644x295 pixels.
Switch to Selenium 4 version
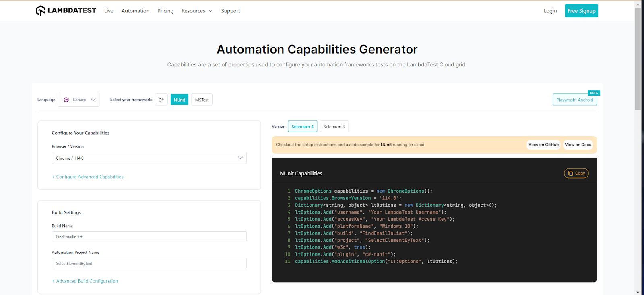click(x=302, y=127)
